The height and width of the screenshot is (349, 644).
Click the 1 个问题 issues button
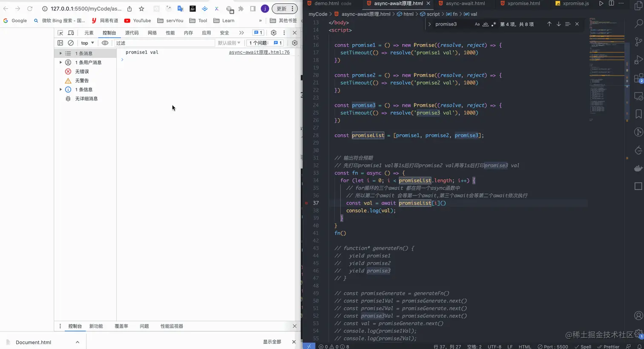pyautogui.click(x=265, y=43)
